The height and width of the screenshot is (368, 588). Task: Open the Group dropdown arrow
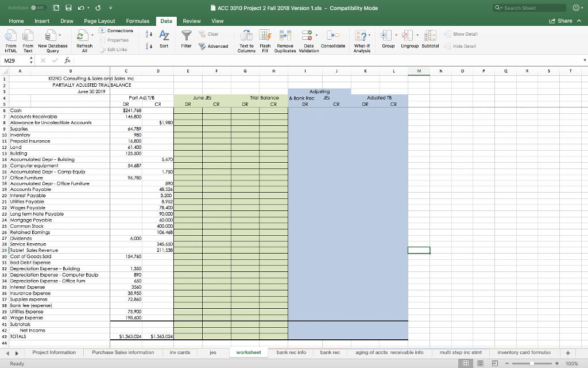[396, 35]
